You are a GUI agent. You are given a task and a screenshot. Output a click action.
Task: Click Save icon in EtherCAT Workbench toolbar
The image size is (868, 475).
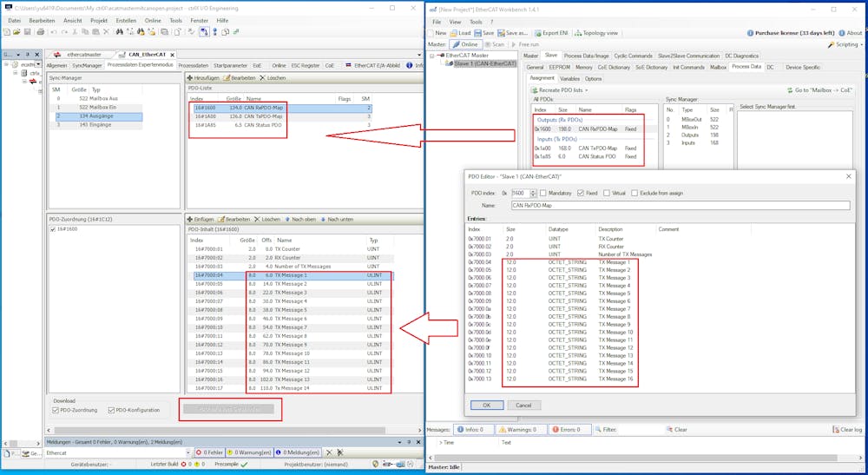pos(478,33)
